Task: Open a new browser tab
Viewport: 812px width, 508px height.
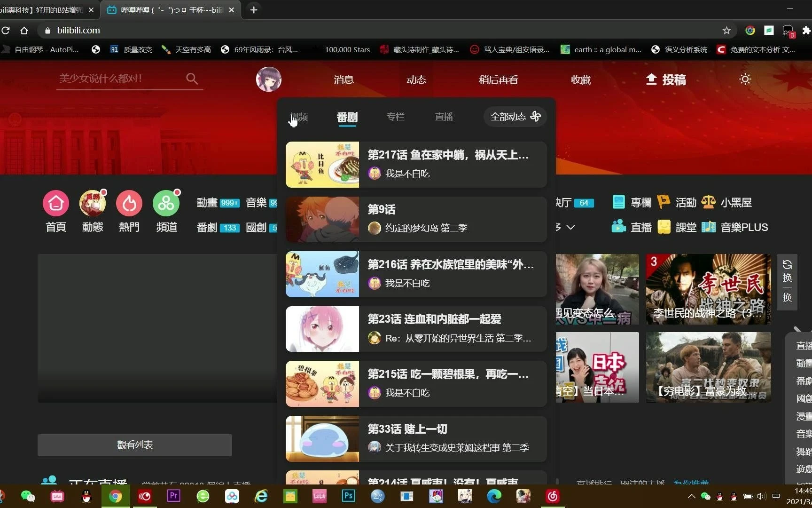Action: pyautogui.click(x=254, y=9)
